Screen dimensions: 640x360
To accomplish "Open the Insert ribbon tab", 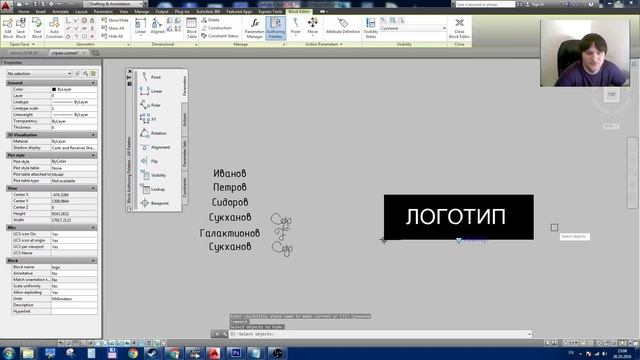I will tap(41, 12).
